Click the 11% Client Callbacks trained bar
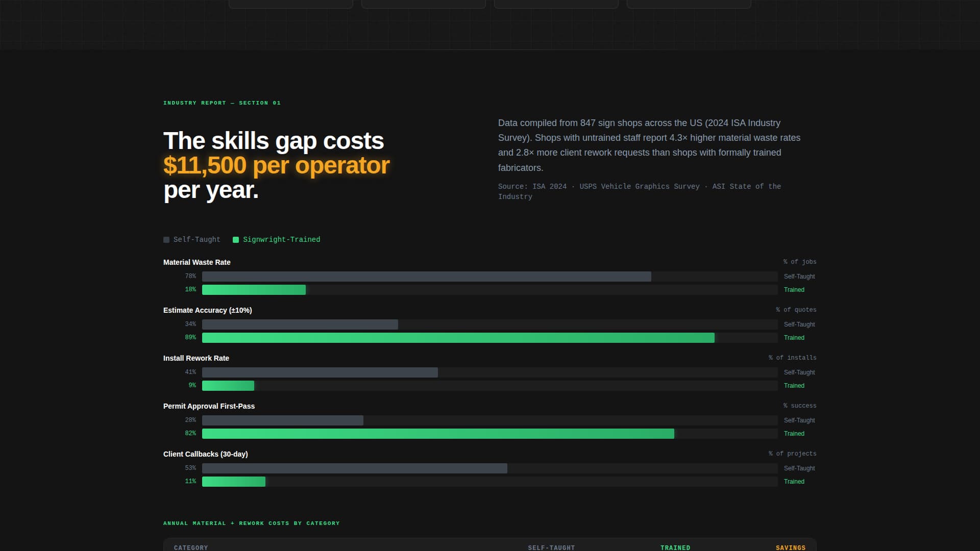 (x=234, y=482)
